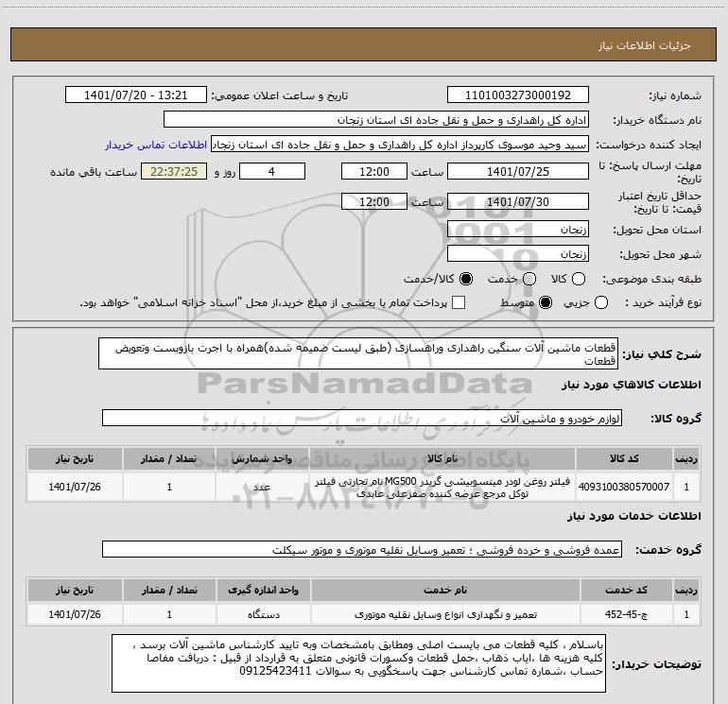This screenshot has width=728, height=704.
Task: Click the واحد شمارش column header
Action: (x=262, y=458)
